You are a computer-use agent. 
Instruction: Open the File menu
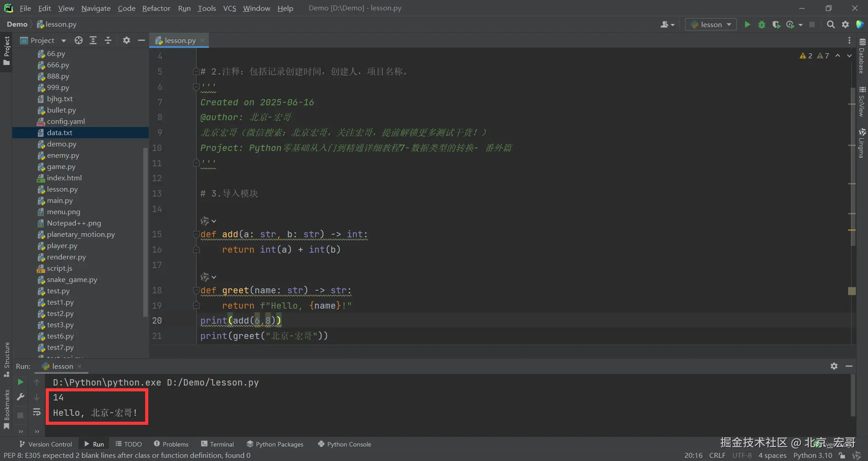pyautogui.click(x=25, y=8)
